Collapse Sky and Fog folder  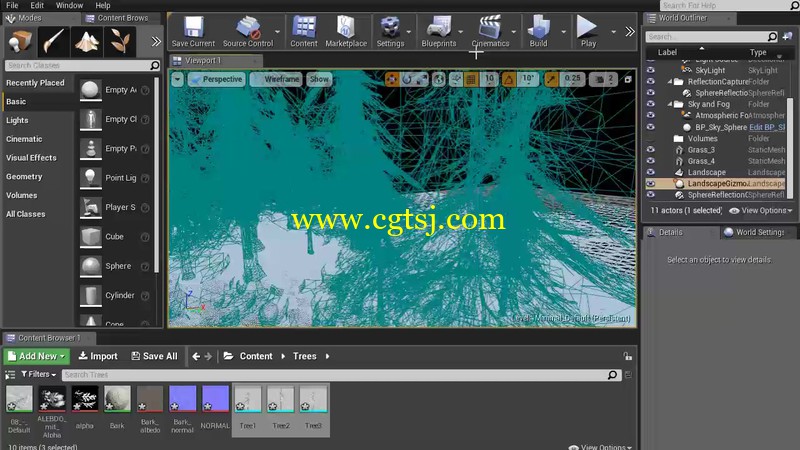tap(669, 104)
